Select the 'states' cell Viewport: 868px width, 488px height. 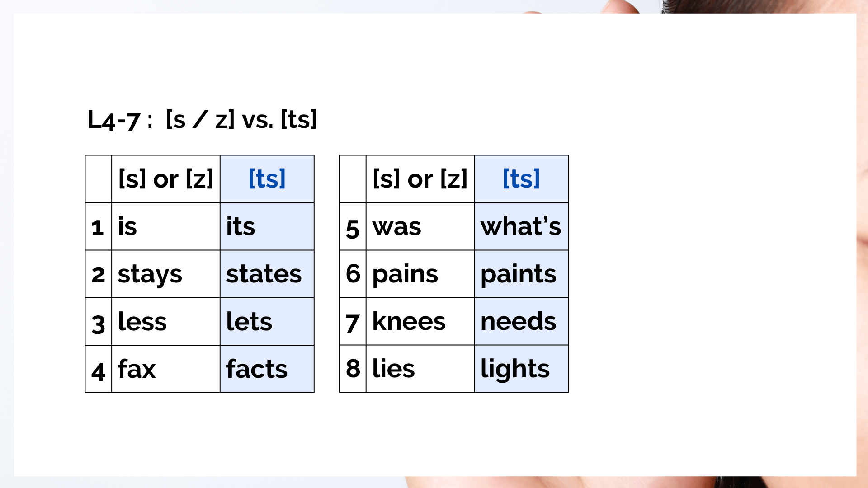click(x=267, y=274)
